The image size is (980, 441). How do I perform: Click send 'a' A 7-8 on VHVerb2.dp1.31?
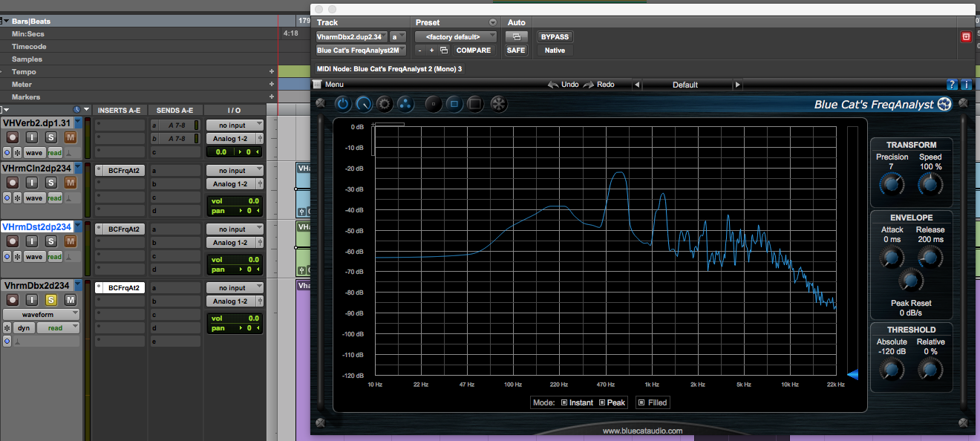(x=175, y=125)
